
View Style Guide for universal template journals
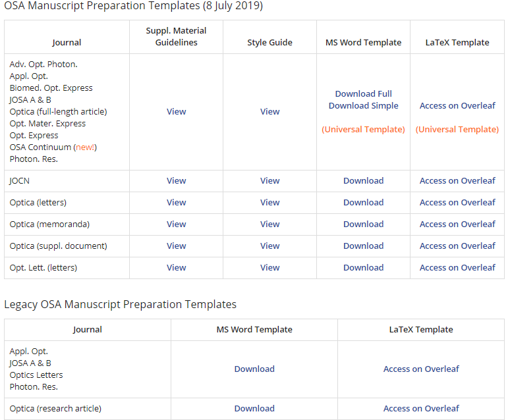tap(269, 111)
